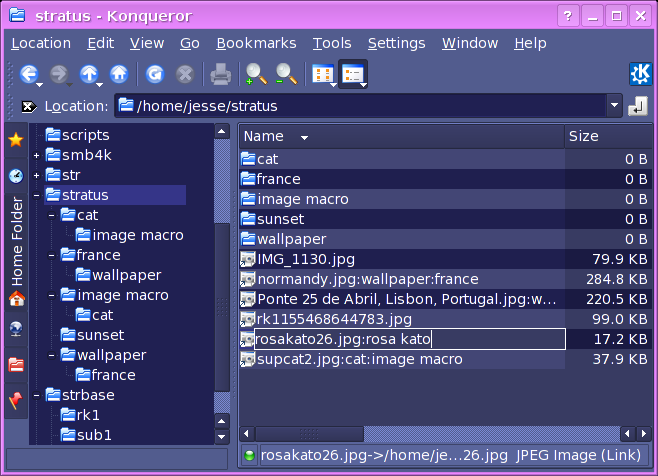The width and height of the screenshot is (658, 476).
Task: Open Home Folder sidebar tab
Action: [x=16, y=252]
